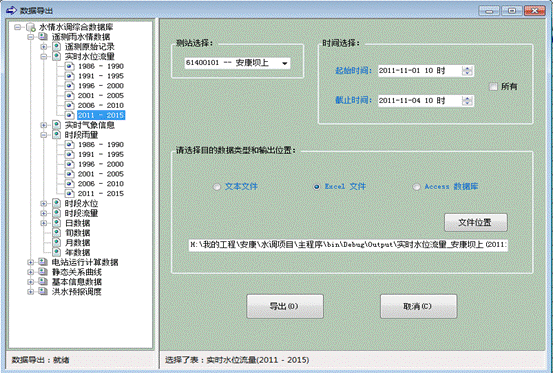
Task: Toggle the 所有 checkbox
Action: click(493, 86)
